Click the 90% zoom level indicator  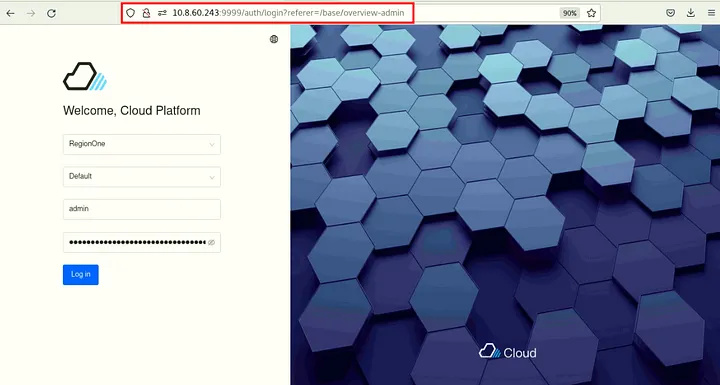click(569, 13)
